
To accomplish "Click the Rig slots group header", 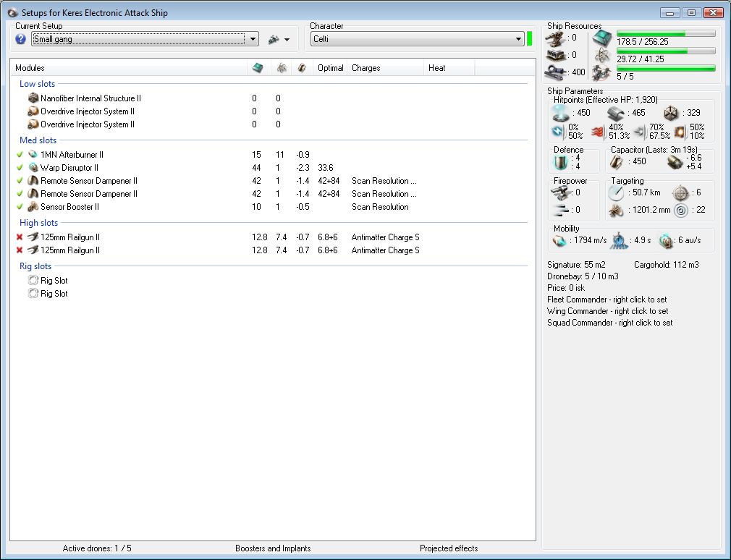I will coord(35,266).
